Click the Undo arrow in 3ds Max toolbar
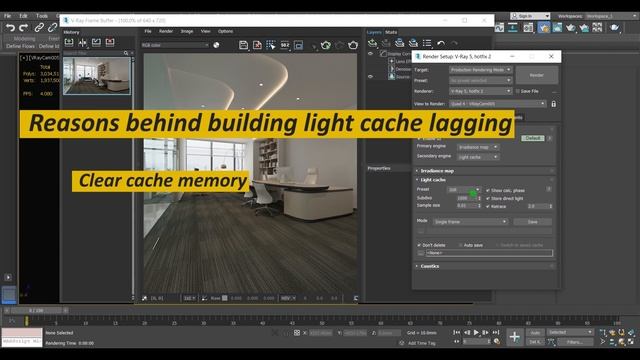The width and height of the screenshot is (640, 360). pos(10,28)
